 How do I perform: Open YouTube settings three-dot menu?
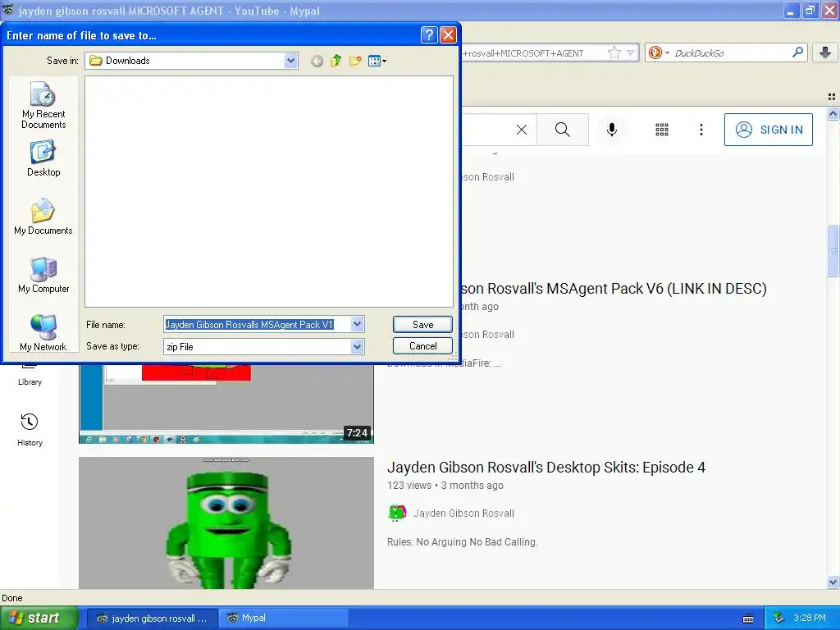click(x=701, y=130)
